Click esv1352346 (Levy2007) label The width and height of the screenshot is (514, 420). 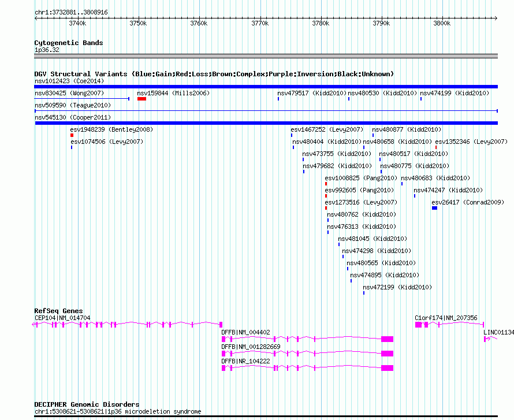click(x=471, y=142)
